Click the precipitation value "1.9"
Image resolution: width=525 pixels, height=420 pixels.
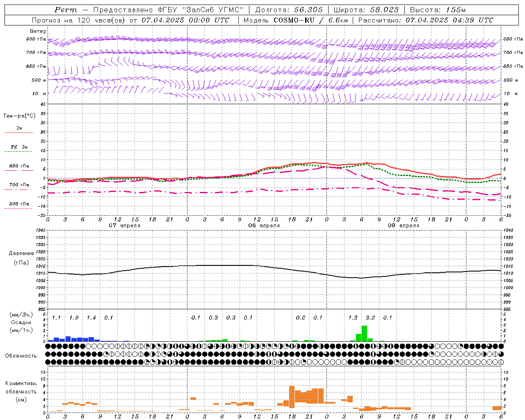[74, 318]
